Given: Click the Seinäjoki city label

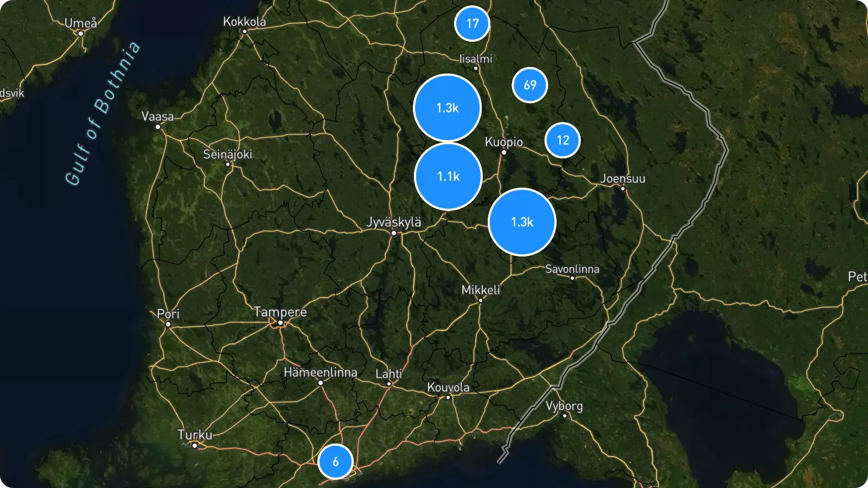Looking at the screenshot, I should point(228,155).
